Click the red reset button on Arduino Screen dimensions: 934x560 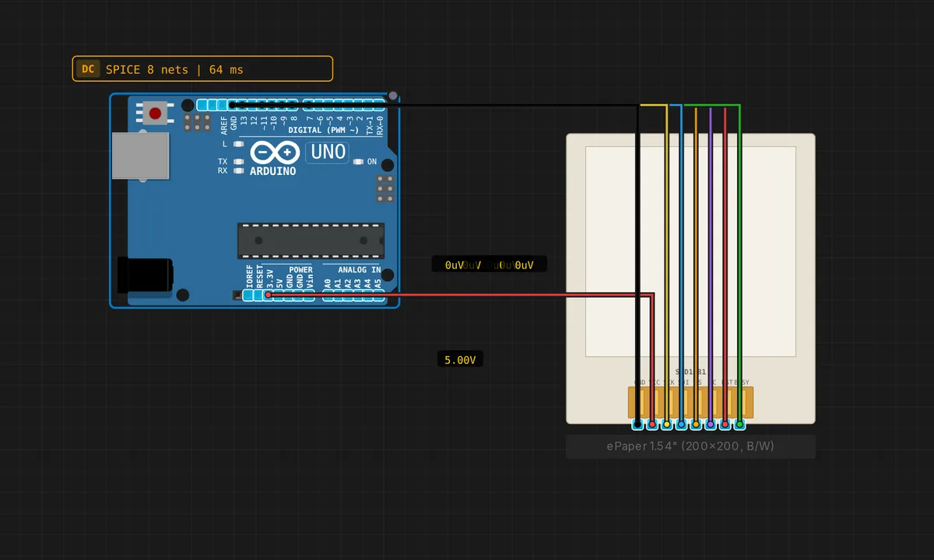click(x=156, y=113)
